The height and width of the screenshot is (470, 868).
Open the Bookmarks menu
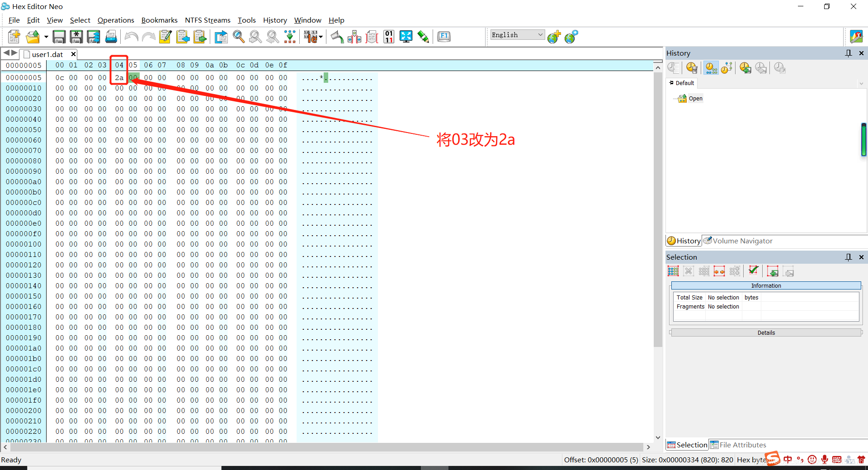tap(160, 20)
